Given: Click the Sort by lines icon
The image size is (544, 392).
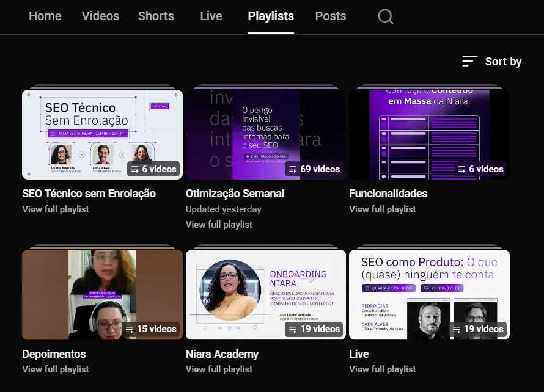Looking at the screenshot, I should 470,61.
